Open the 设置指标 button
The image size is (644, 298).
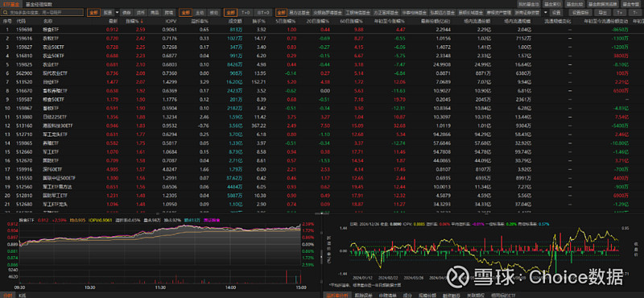click(x=580, y=12)
